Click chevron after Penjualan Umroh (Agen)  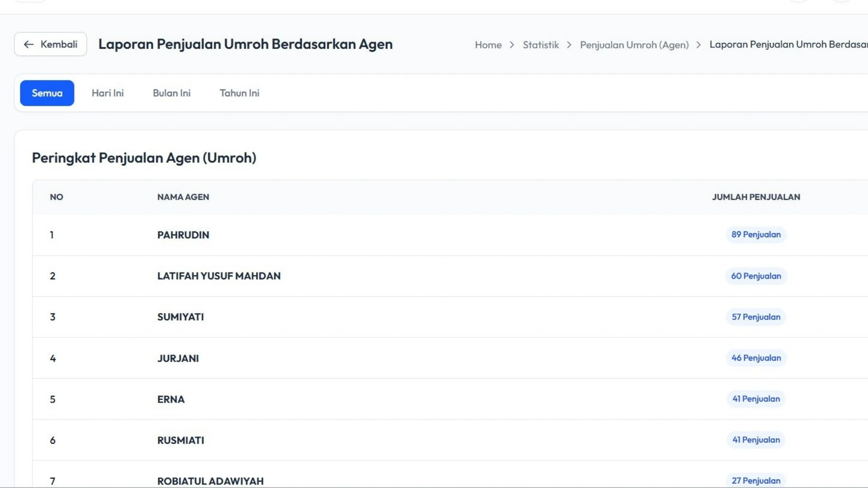point(698,45)
